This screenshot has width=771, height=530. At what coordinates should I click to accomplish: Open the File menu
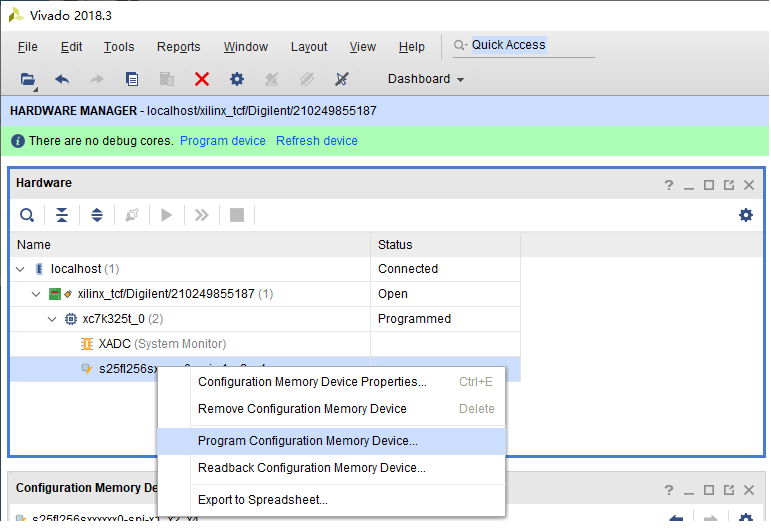28,47
